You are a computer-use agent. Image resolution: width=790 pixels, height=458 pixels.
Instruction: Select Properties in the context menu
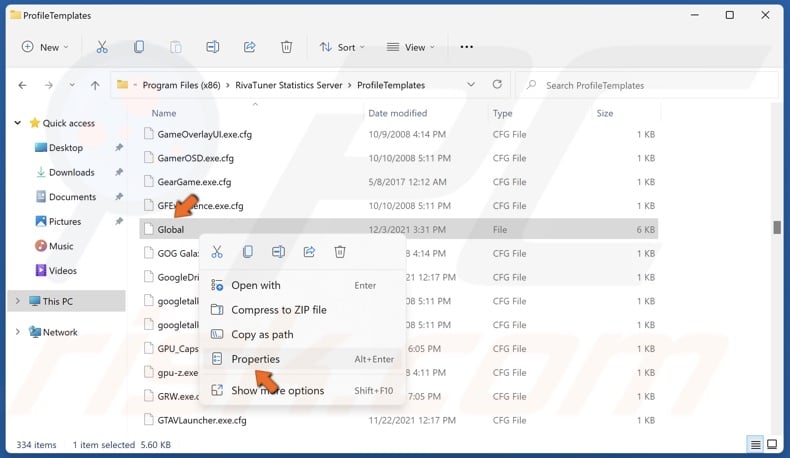pos(302,359)
